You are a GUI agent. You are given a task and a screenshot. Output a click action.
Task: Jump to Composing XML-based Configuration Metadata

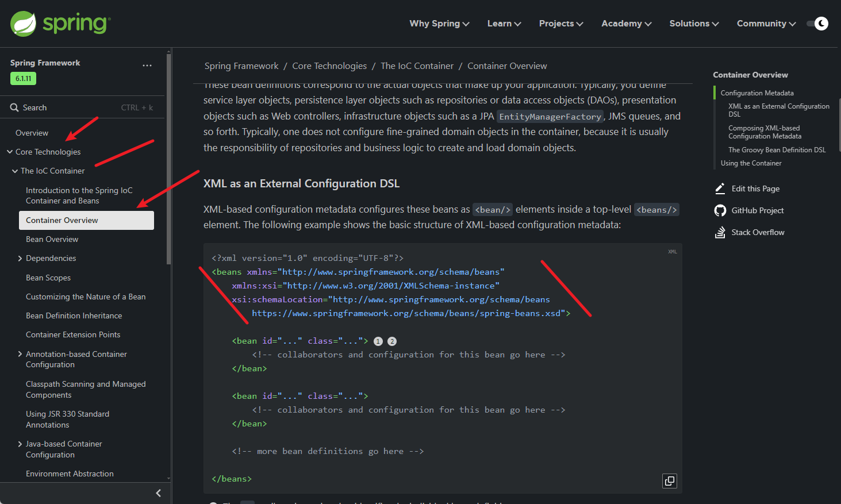pos(765,132)
